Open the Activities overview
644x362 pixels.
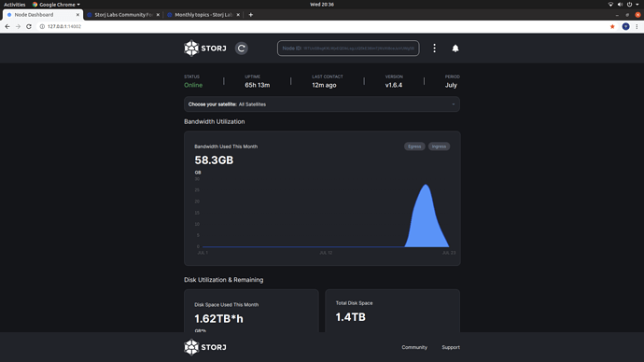pos(15,5)
